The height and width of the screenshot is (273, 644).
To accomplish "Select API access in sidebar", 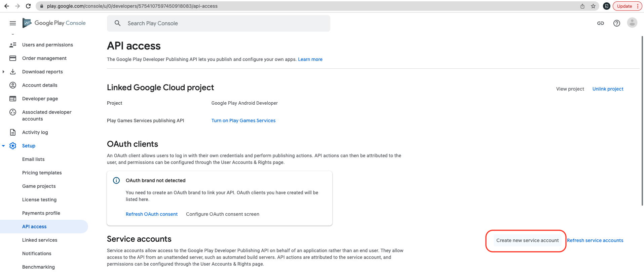I will click(x=44, y=227).
